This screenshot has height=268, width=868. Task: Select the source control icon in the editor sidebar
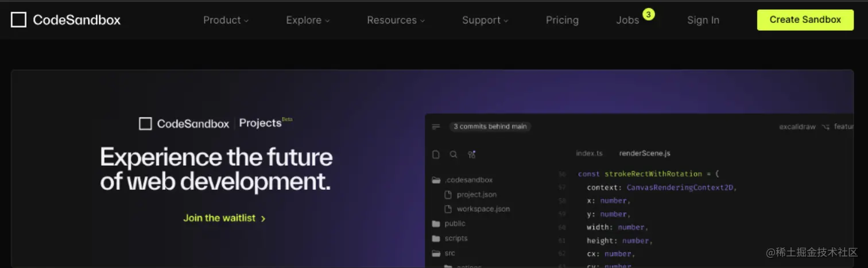tap(472, 154)
